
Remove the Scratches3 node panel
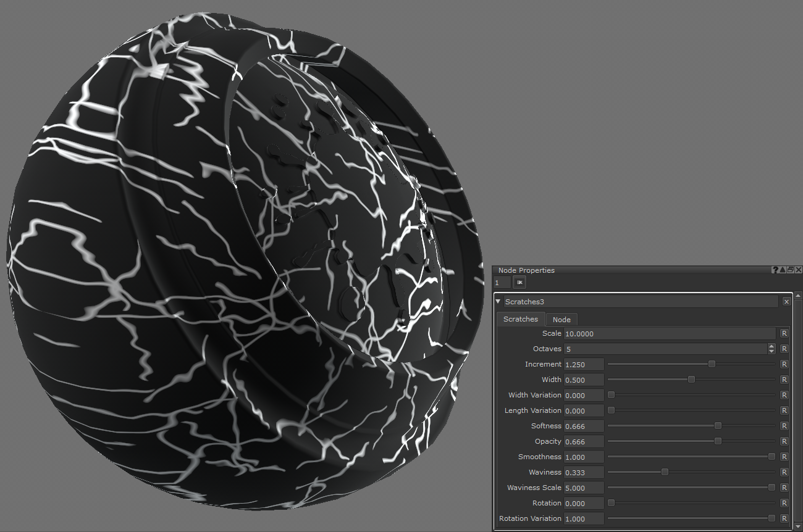[x=786, y=302]
